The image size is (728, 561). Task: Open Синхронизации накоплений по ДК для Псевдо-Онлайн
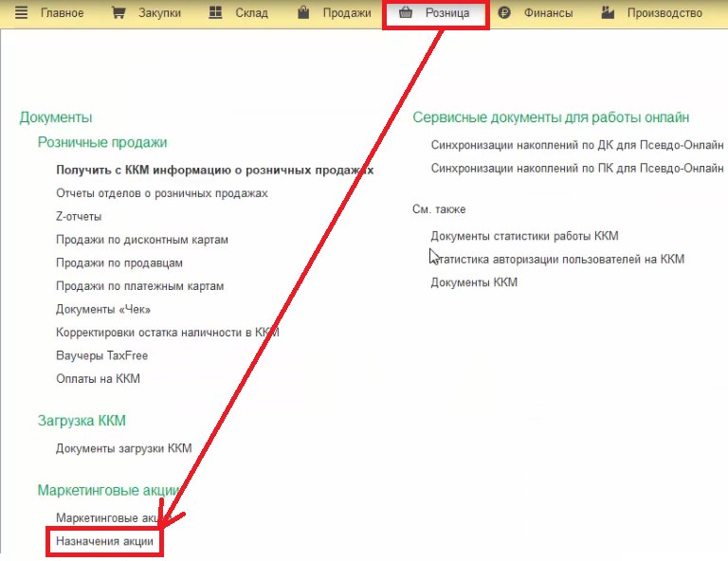pyautogui.click(x=577, y=145)
